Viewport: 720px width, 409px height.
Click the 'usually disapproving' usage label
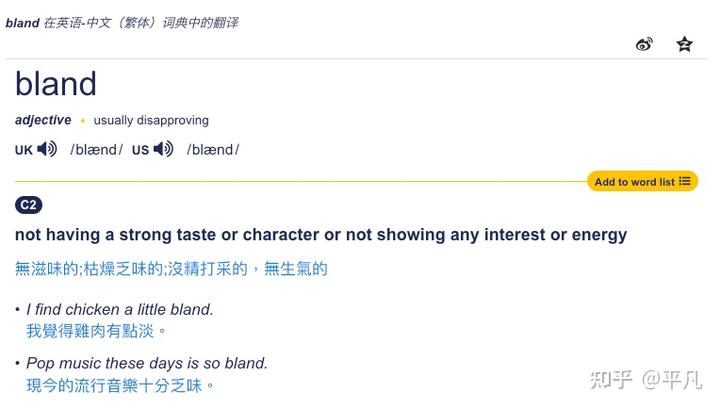coord(151,120)
